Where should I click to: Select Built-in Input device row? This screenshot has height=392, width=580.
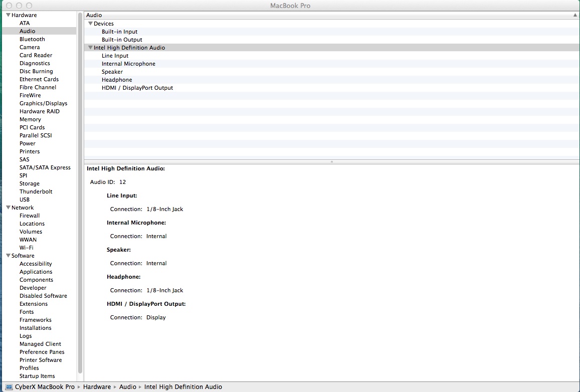point(119,32)
